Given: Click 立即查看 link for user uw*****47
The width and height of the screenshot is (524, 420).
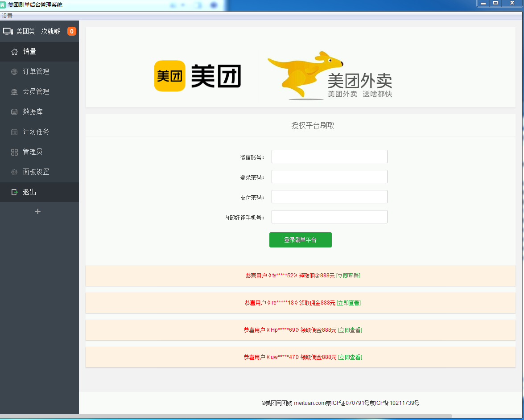Looking at the screenshot, I should tap(350, 357).
